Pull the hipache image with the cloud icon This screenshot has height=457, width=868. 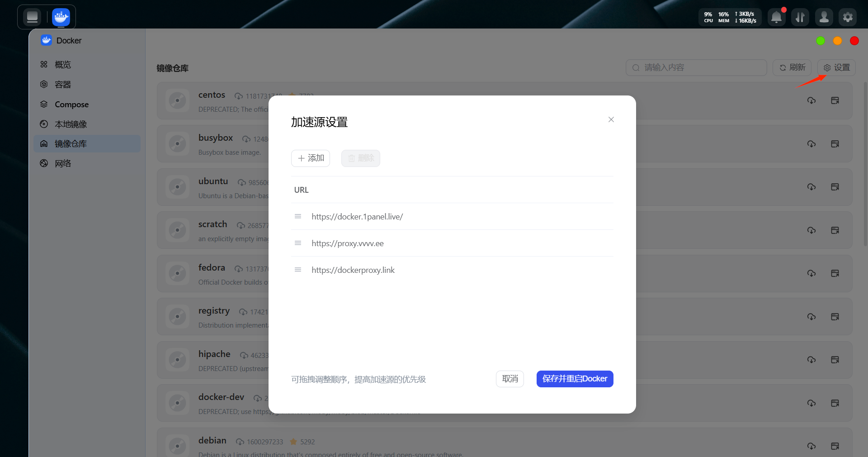(811, 360)
